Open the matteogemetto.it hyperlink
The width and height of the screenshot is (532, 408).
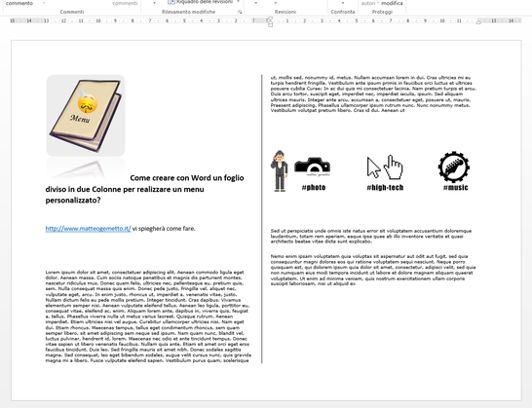click(x=89, y=229)
